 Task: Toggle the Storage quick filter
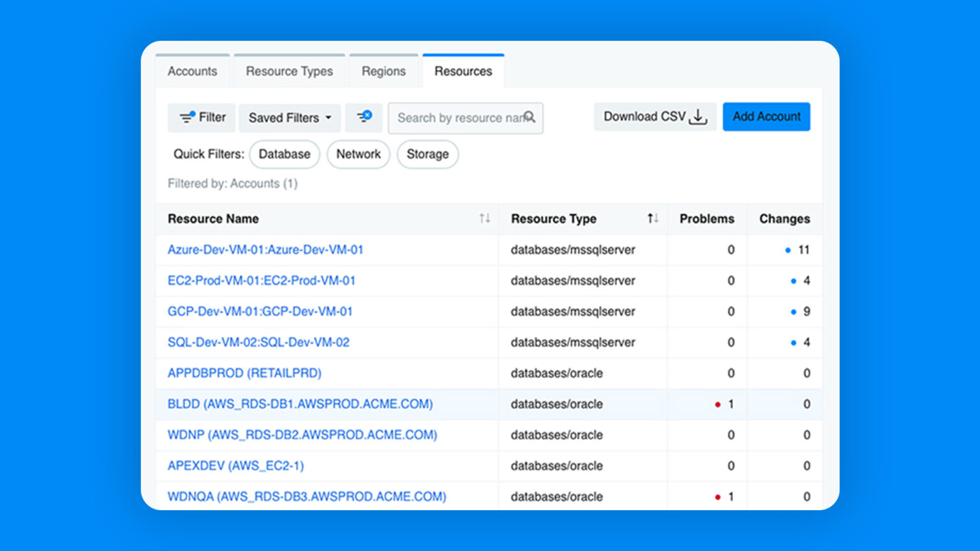coord(427,154)
